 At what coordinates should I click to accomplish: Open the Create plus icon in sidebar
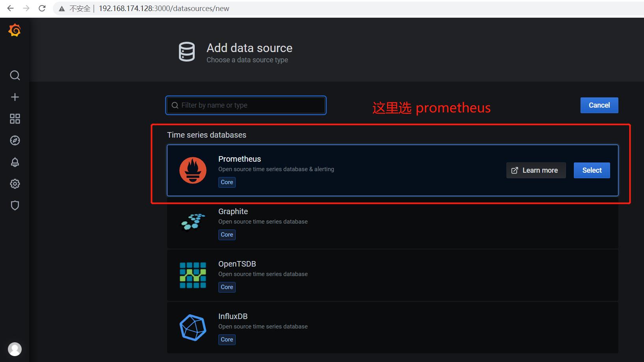click(15, 97)
